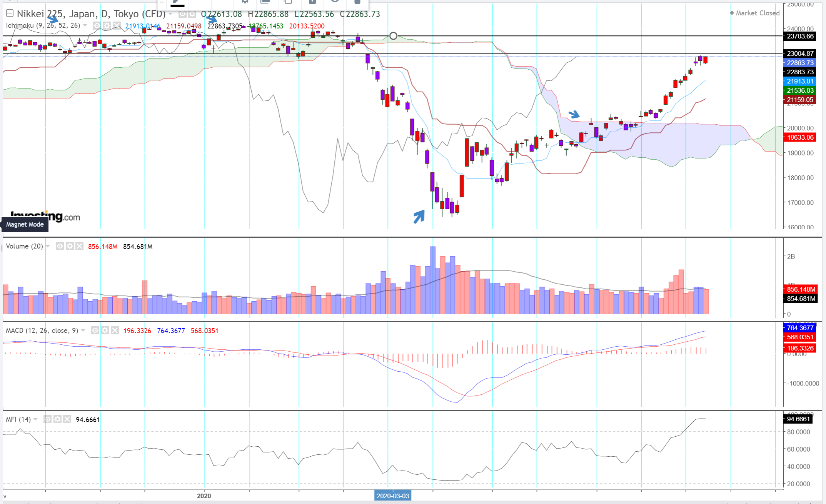Open Ichimoku indicator settings gear
Screen dimensions: 826x504
107,25
